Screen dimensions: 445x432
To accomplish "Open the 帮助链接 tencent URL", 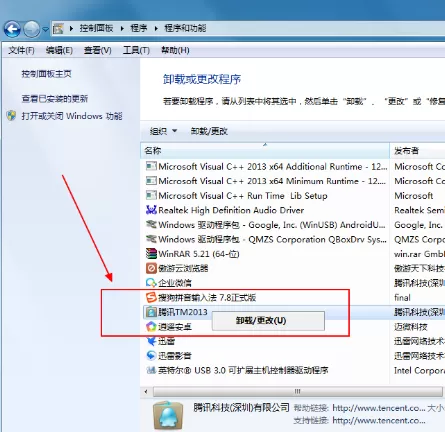I will click(379, 408).
